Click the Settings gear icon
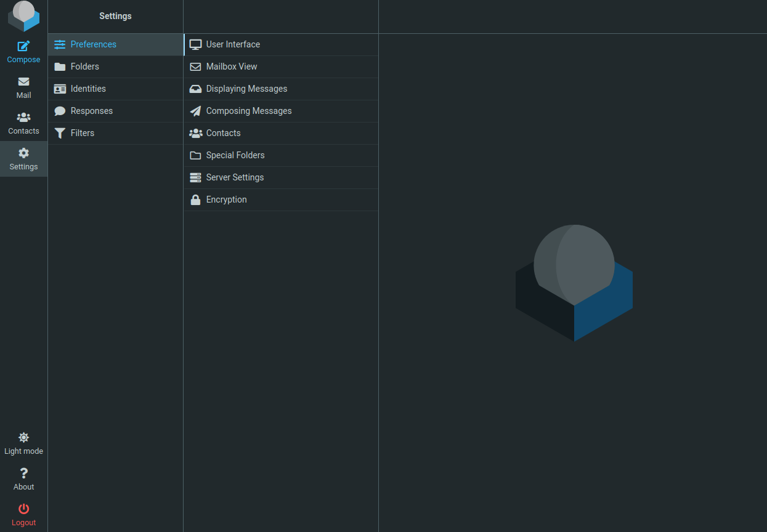Image resolution: width=767 pixels, height=532 pixels. pyautogui.click(x=23, y=153)
